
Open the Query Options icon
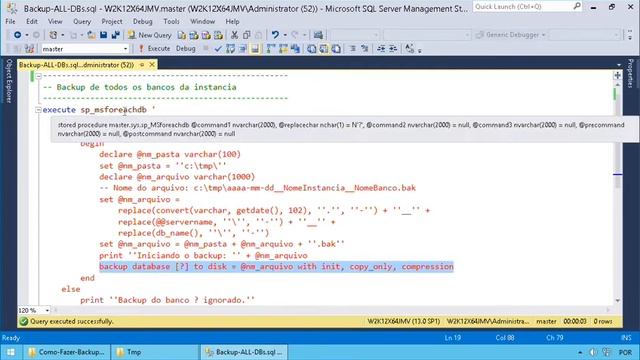click(x=242, y=49)
